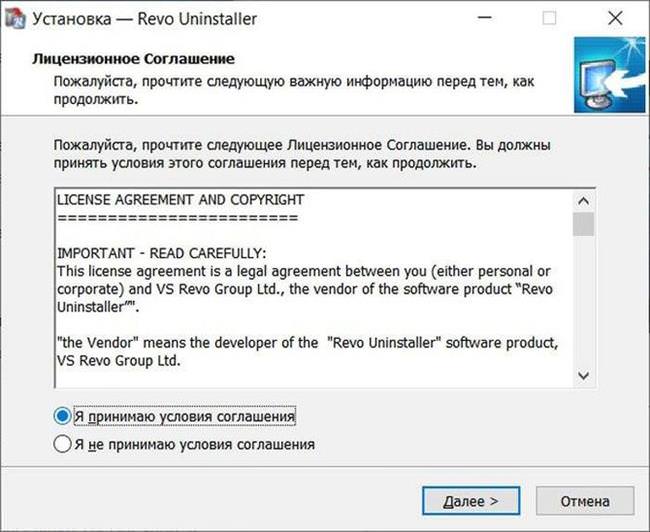The width and height of the screenshot is (650, 532).
Task: Click the disabled maximize window icon
Action: pos(549,18)
